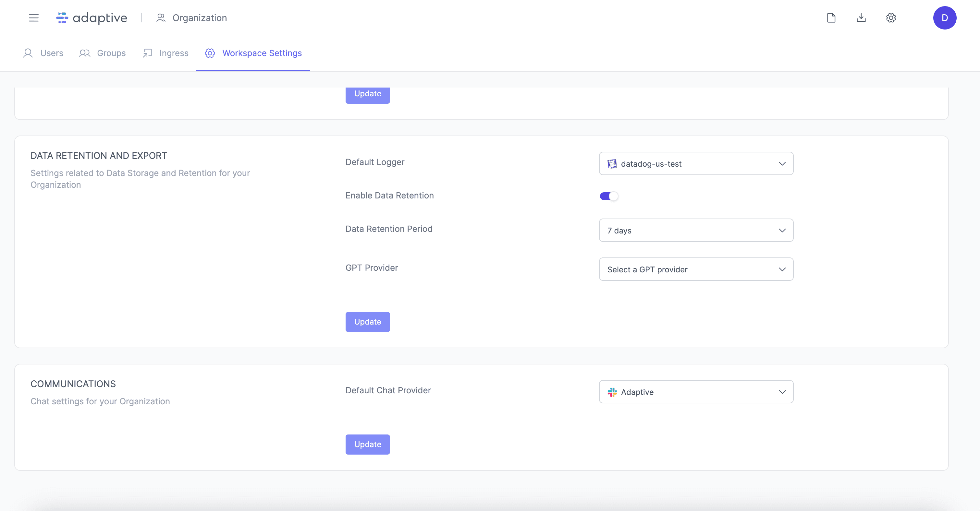Screen dimensions: 980x511
Task: Switch to the Groups tab
Action: [102, 53]
